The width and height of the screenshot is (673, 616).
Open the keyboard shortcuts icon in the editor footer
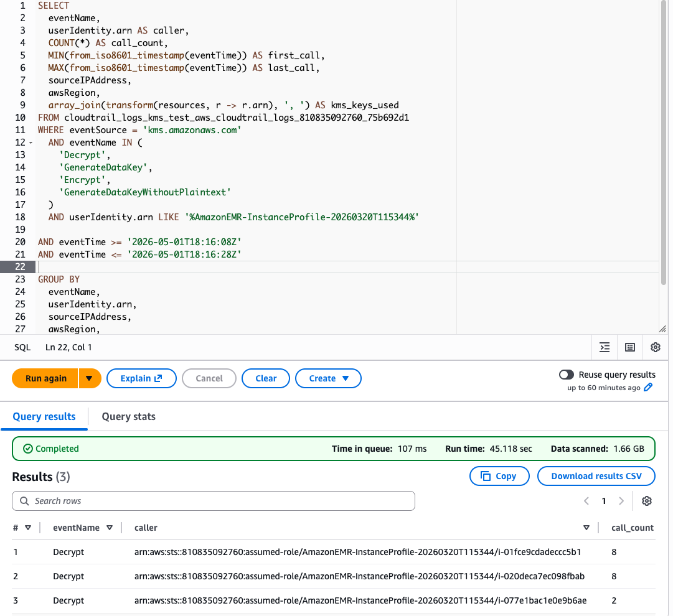coord(629,347)
